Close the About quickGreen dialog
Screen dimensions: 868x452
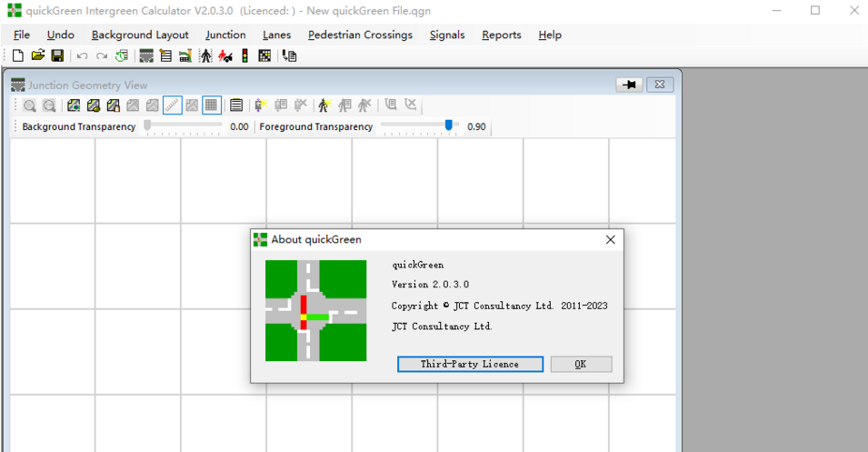point(610,240)
